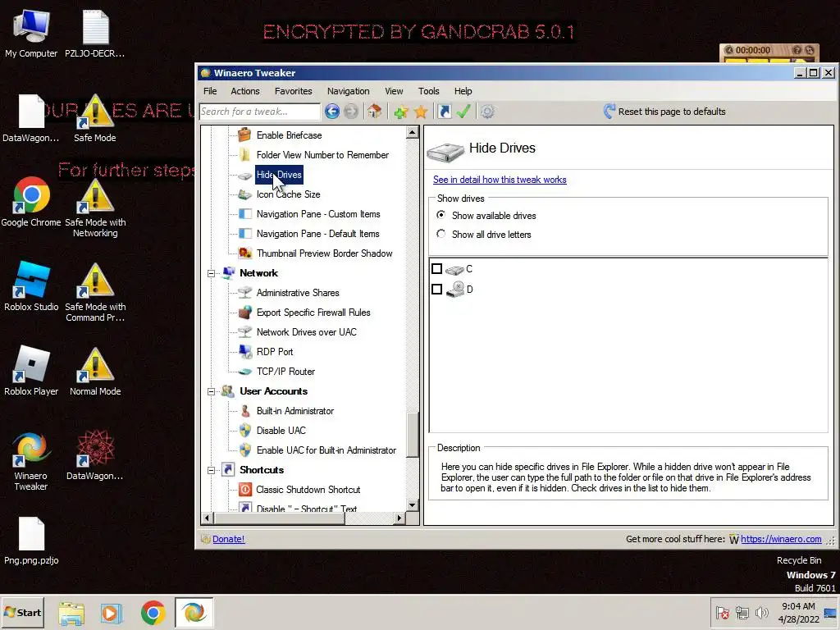Select Navigation Pane - Custom Items
The height and width of the screenshot is (630, 840).
coord(318,214)
